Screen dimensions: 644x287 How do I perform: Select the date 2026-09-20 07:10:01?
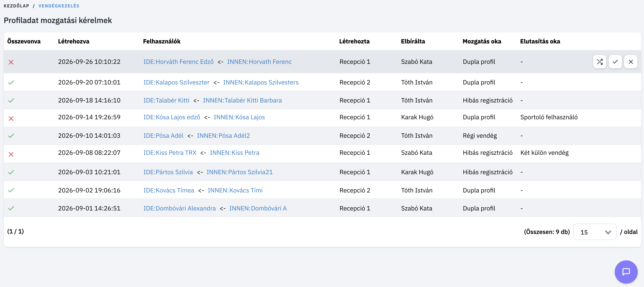[89, 82]
